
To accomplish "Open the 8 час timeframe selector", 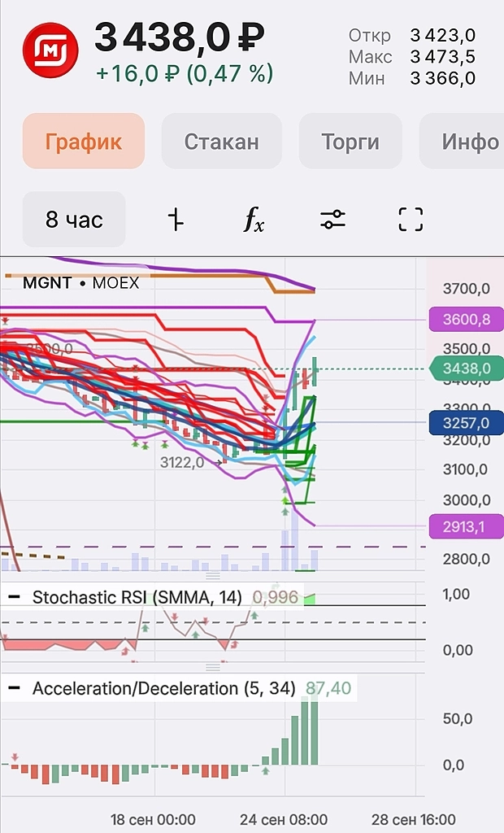I will tap(74, 220).
